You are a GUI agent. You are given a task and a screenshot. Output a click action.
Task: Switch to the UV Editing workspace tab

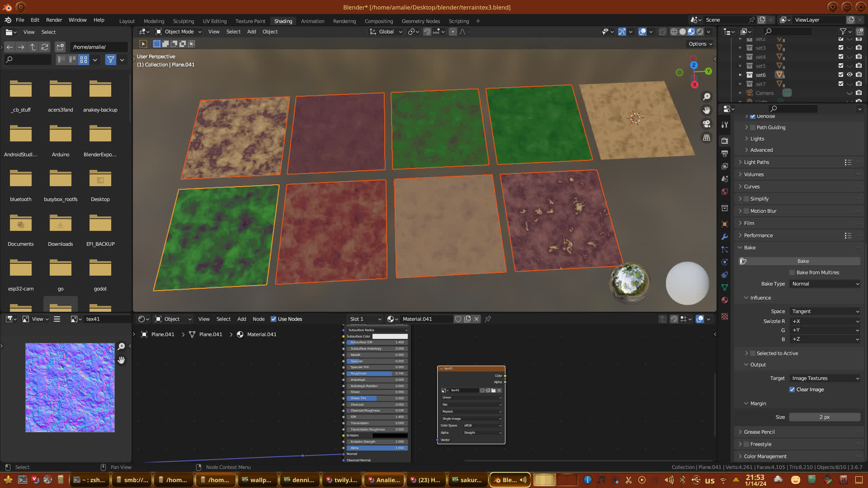coord(214,21)
